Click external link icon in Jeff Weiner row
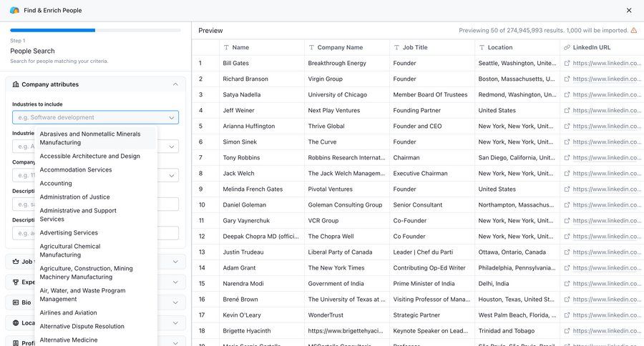This screenshot has width=644, height=346. 567,110
